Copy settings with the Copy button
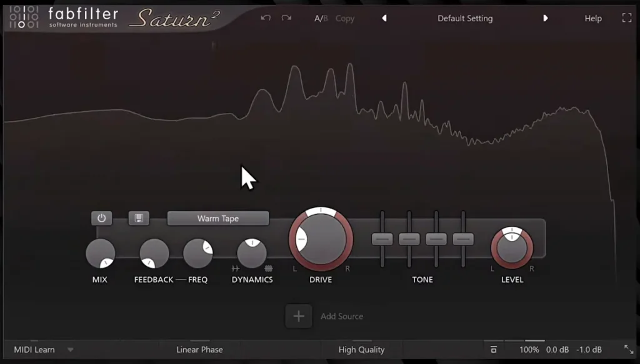The height and width of the screenshot is (364, 640). tap(345, 18)
